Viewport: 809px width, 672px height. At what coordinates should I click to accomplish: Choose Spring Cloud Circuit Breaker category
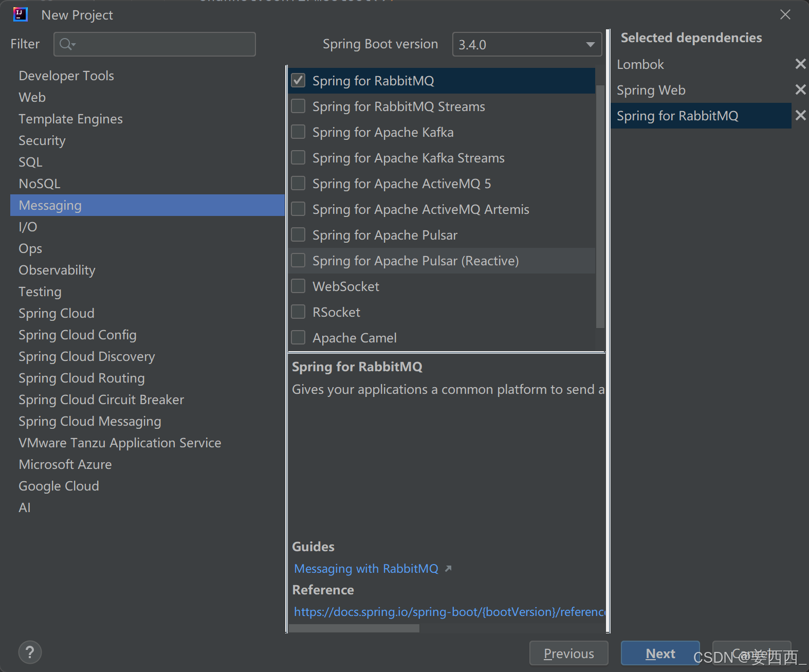148,399
